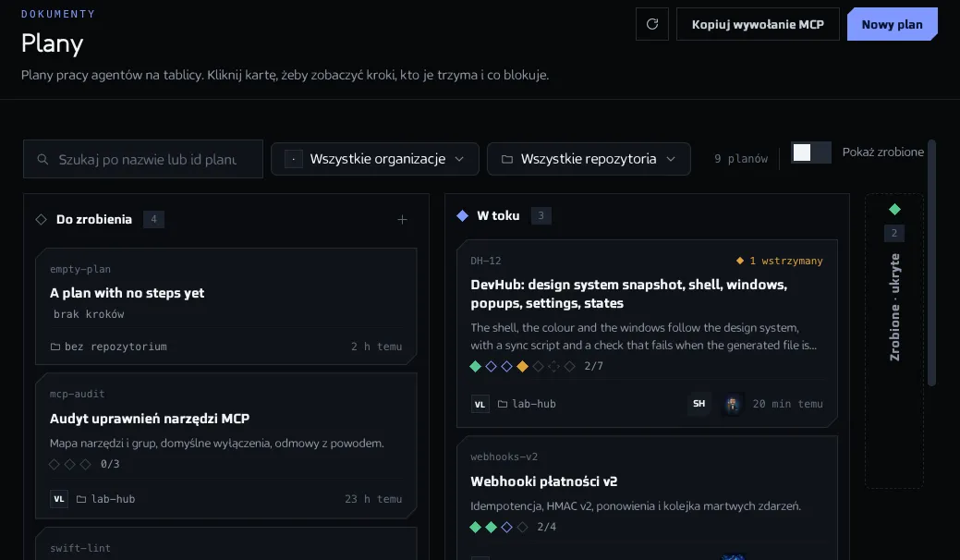Image resolution: width=960 pixels, height=560 pixels.
Task: Open the Wszystkie repozytoria dropdown
Action: tap(589, 159)
